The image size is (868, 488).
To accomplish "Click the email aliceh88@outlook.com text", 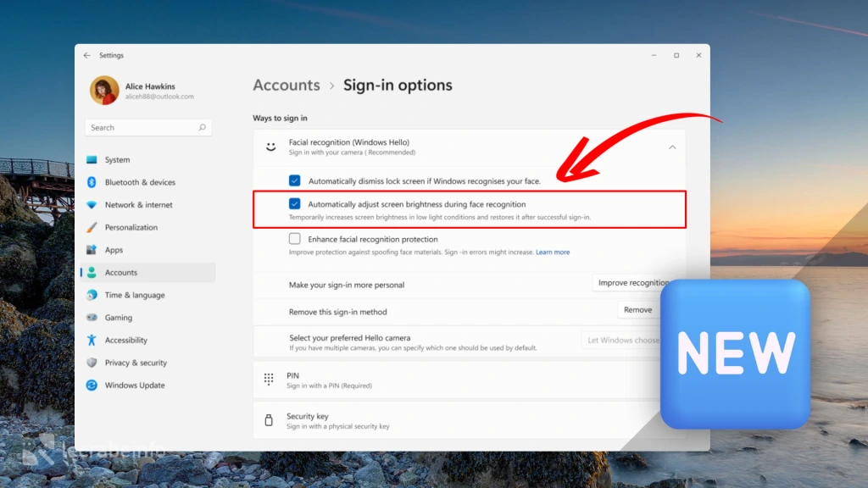I will pos(159,97).
